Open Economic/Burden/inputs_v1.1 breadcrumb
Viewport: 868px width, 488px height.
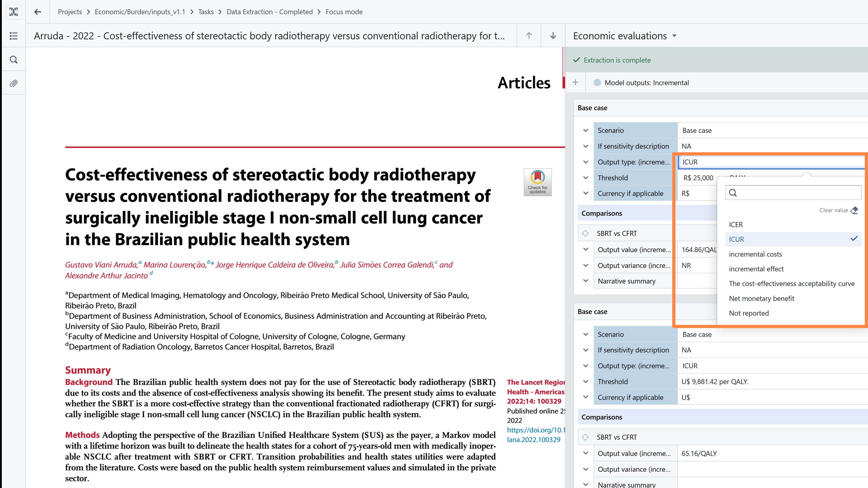click(x=140, y=12)
